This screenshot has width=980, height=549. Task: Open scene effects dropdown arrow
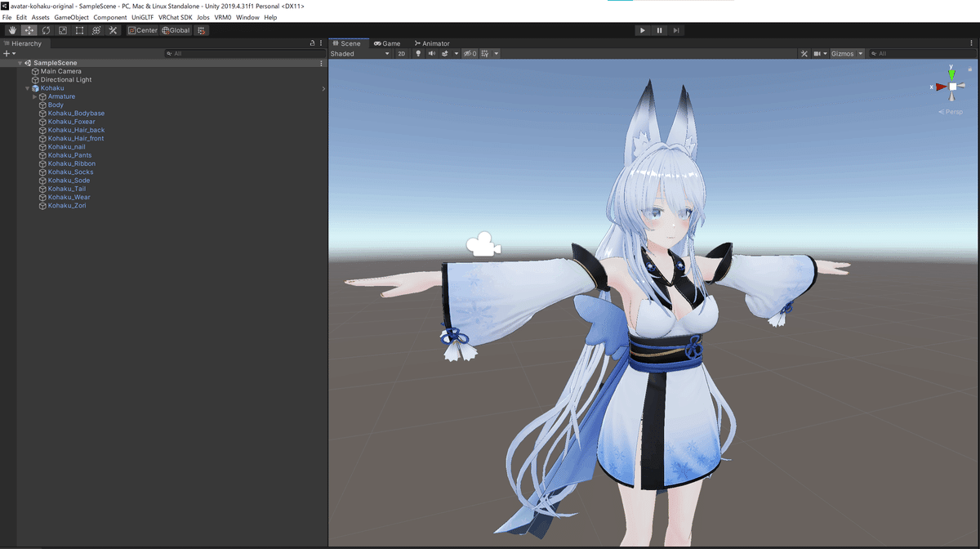tap(457, 54)
